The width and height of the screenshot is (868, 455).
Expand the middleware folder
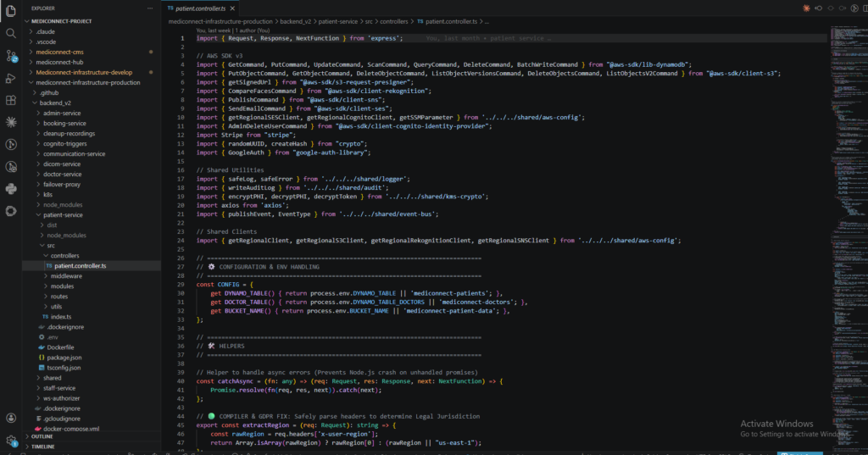(92, 276)
